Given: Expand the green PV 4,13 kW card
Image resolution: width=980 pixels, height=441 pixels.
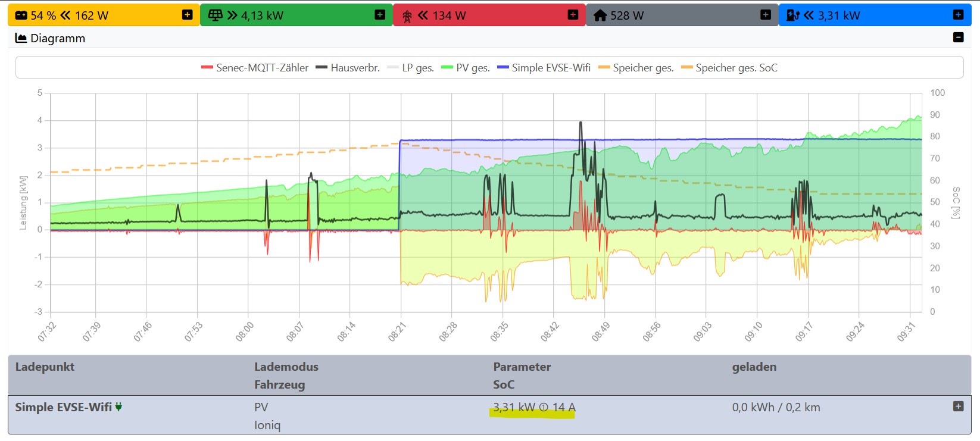Looking at the screenshot, I should 380,15.
